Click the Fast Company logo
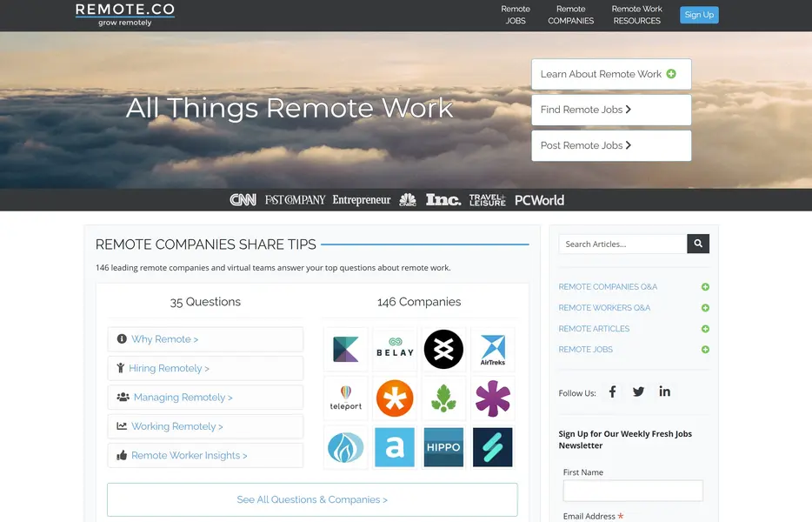 296,199
